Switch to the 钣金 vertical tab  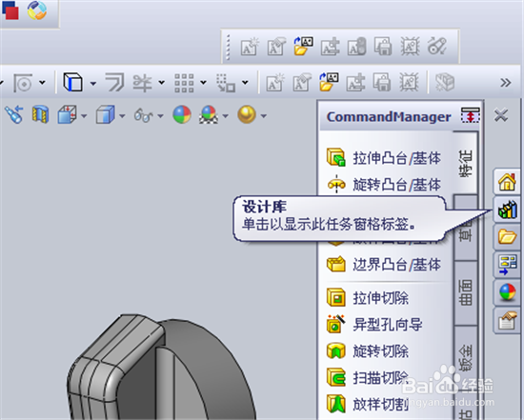tap(466, 357)
